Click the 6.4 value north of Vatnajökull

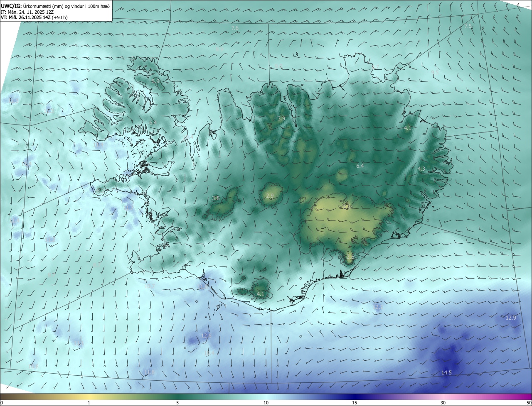pyautogui.click(x=360, y=166)
